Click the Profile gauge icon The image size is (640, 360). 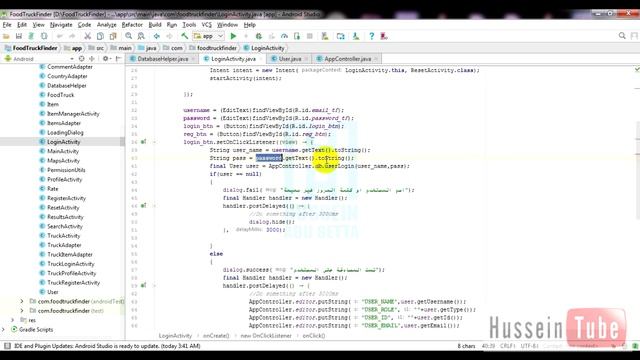click(284, 36)
